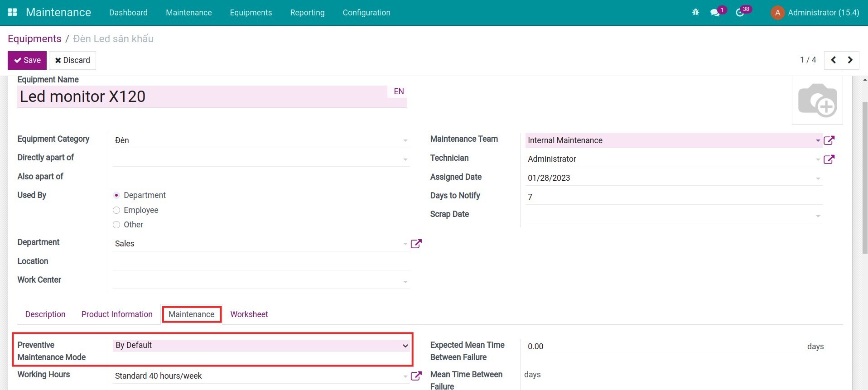Open Department Sales external link icon
The image size is (868, 390).
click(x=416, y=244)
